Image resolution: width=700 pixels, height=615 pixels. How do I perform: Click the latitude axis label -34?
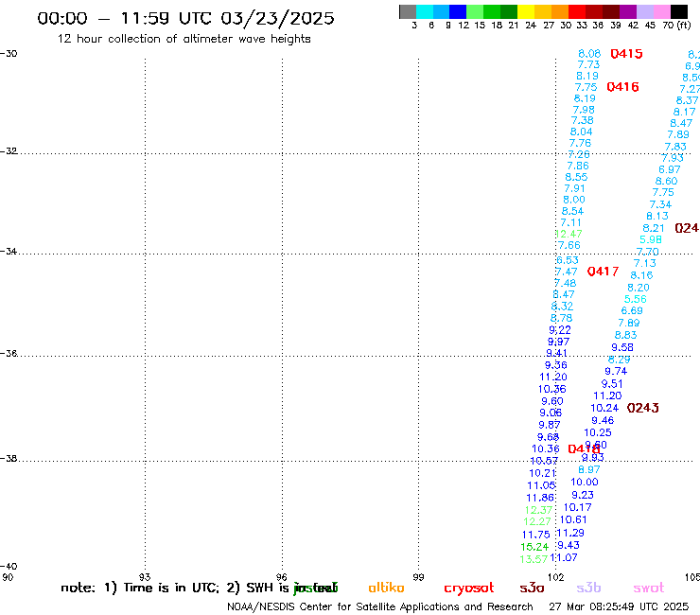9,251
